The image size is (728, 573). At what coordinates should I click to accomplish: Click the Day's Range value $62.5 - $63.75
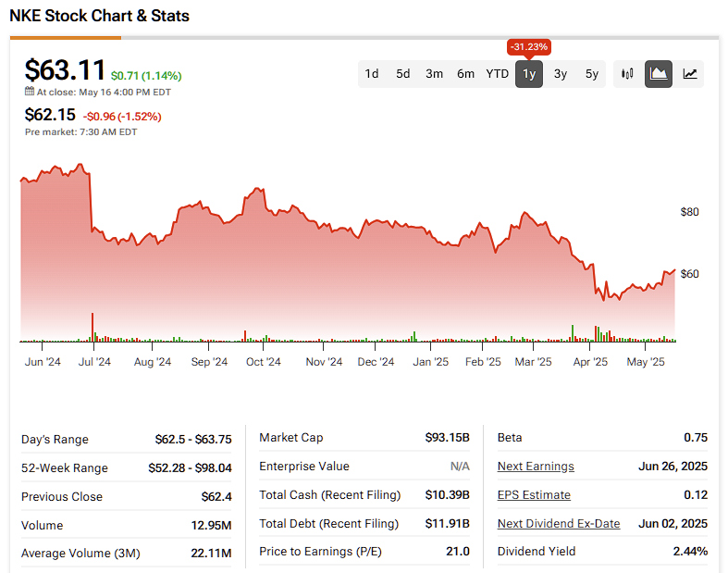[x=193, y=439]
